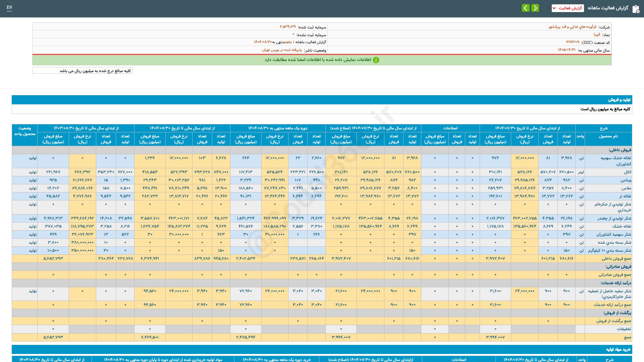Click the تولید و فروش section header
This screenshot has height=362, width=644.
click(619, 100)
